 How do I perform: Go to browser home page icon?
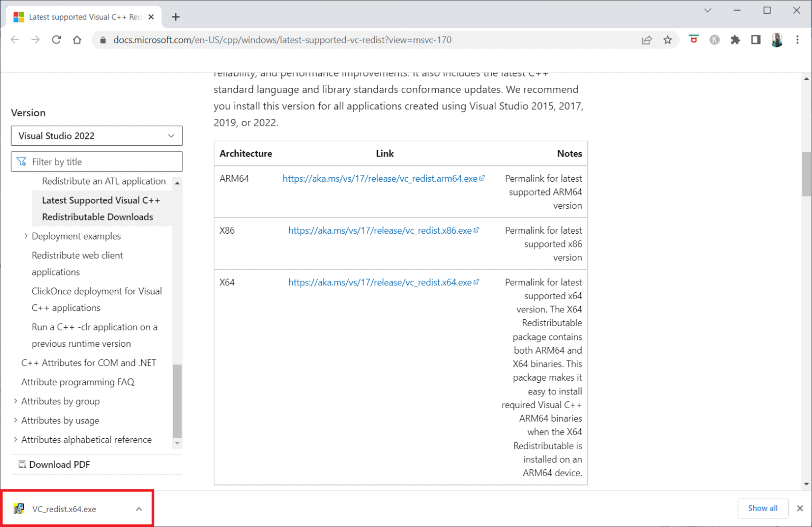[77, 40]
